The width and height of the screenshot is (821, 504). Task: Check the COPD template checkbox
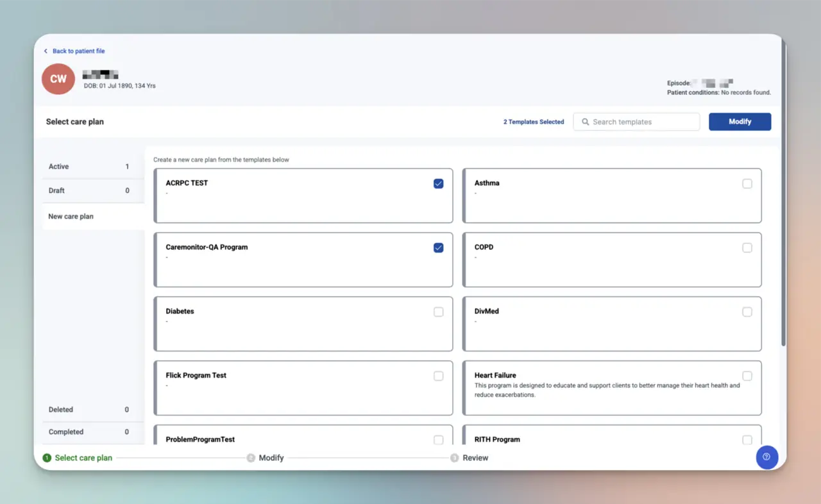[x=747, y=248]
